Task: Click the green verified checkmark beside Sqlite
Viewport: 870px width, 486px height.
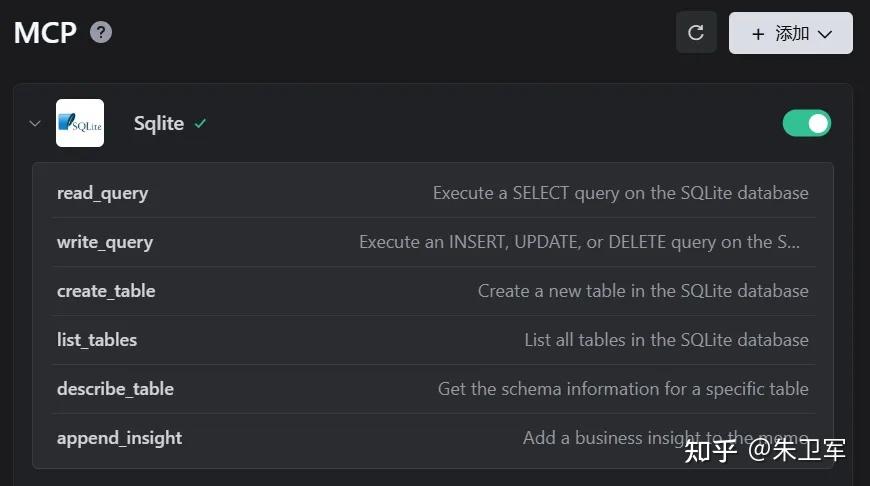Action: coord(201,123)
